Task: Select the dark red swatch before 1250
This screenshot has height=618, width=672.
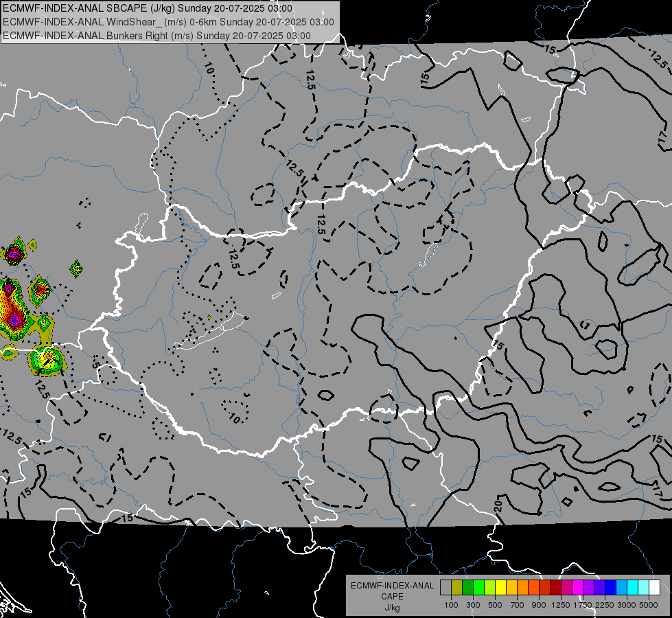Action: pyautogui.click(x=556, y=588)
